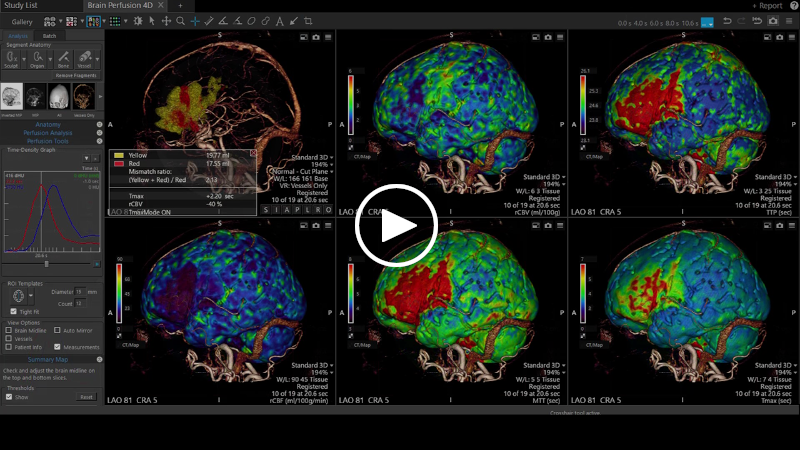Viewport: 800px width, 450px height.
Task: Select the Crop tool
Action: coord(308,21)
